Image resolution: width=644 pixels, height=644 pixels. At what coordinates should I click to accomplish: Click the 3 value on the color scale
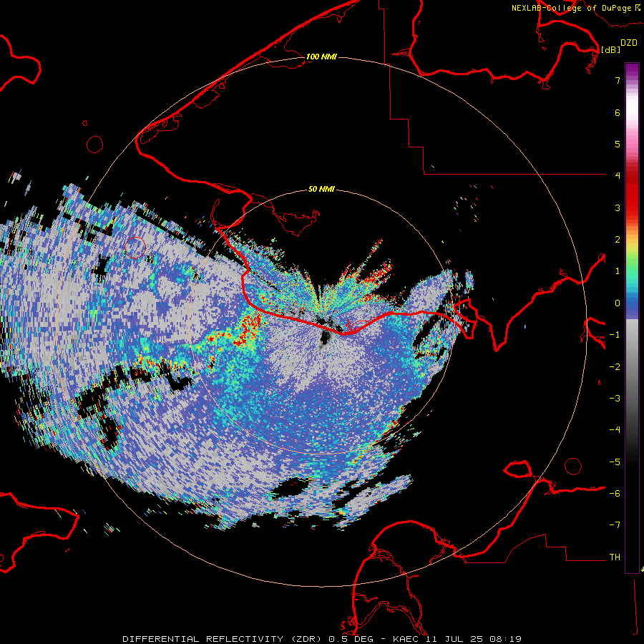point(618,208)
